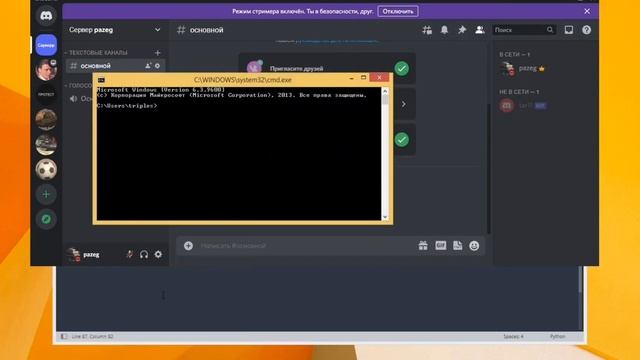Toggle the member list icon

(480, 30)
